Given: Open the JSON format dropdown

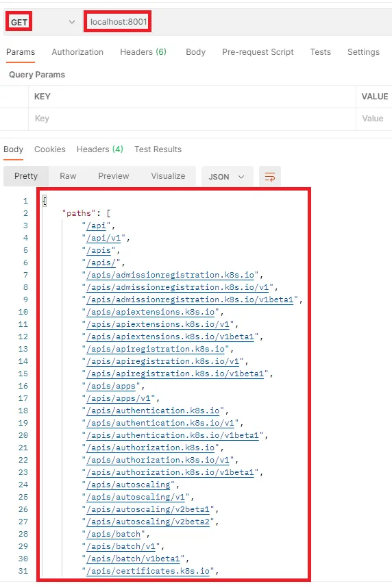Looking at the screenshot, I should 228,176.
